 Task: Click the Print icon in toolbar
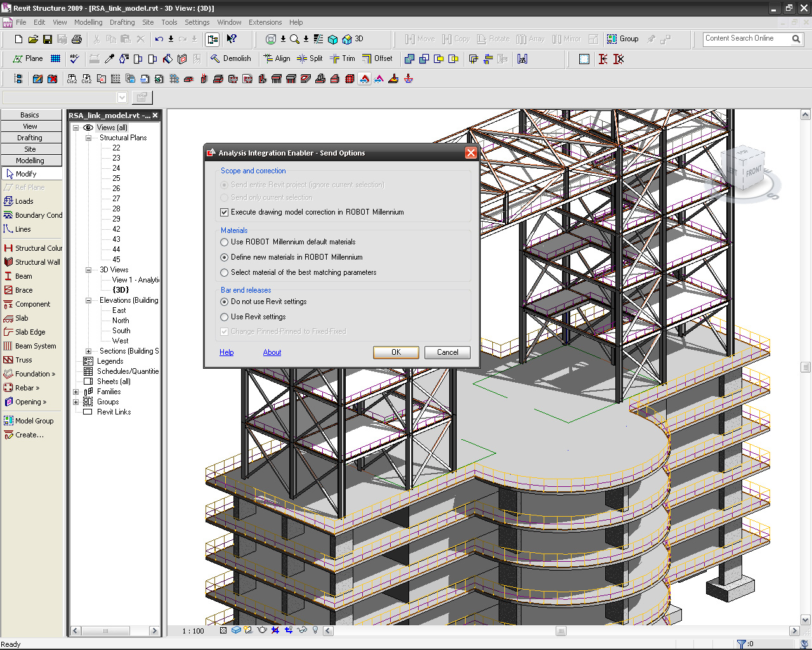coord(77,39)
